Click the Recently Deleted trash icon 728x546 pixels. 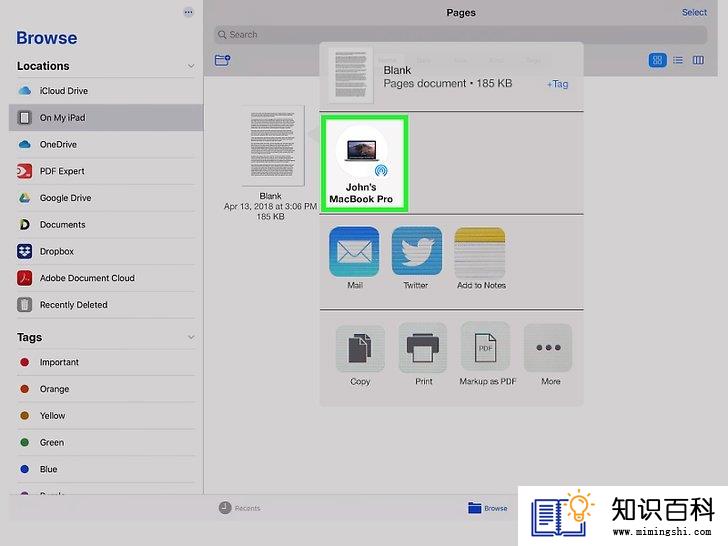pyautogui.click(x=25, y=305)
